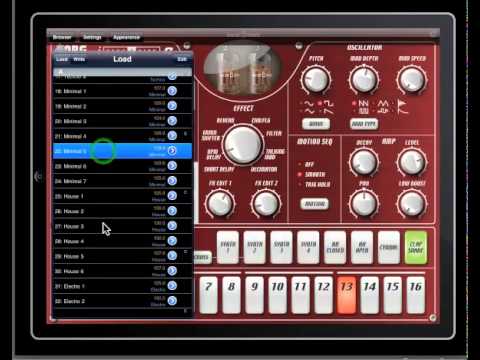
Task: Open details arrow for House 2
Action: tap(172, 211)
